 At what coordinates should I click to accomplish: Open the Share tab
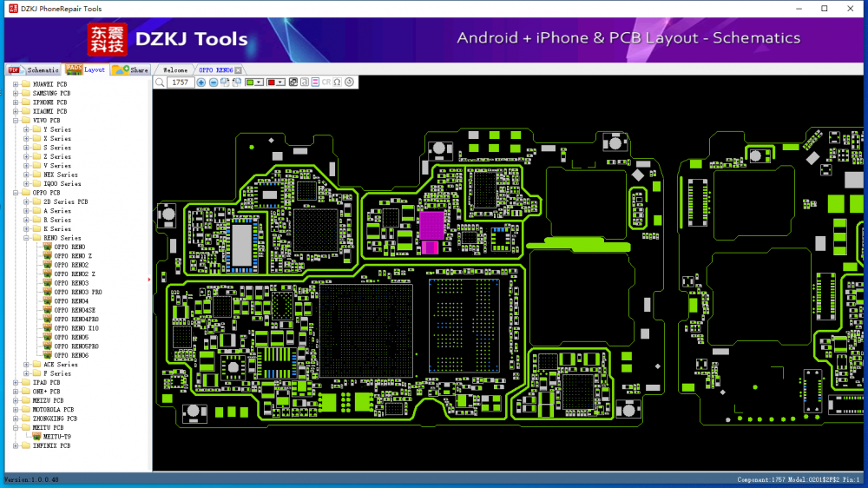point(131,69)
